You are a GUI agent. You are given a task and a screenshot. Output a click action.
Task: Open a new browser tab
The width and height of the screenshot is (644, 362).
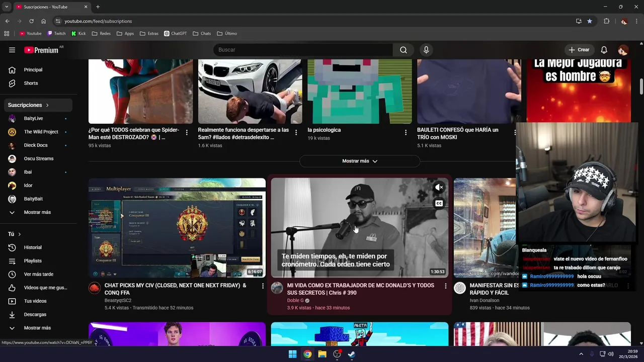(98, 7)
